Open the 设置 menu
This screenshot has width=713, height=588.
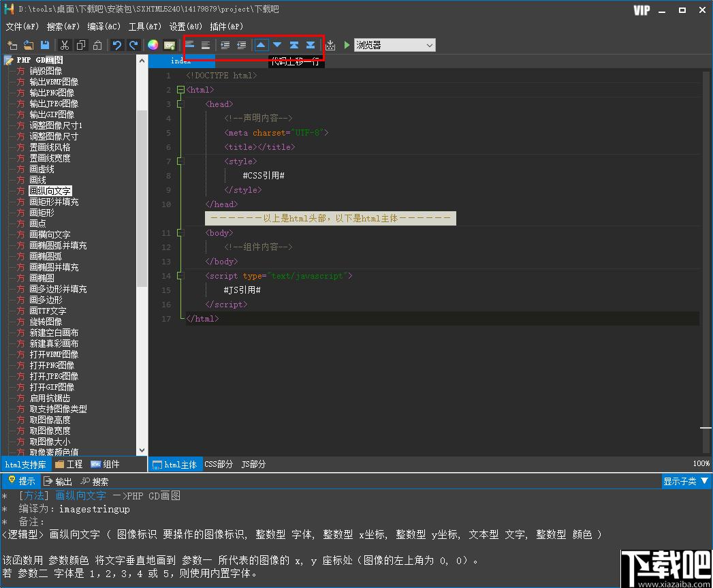186,27
